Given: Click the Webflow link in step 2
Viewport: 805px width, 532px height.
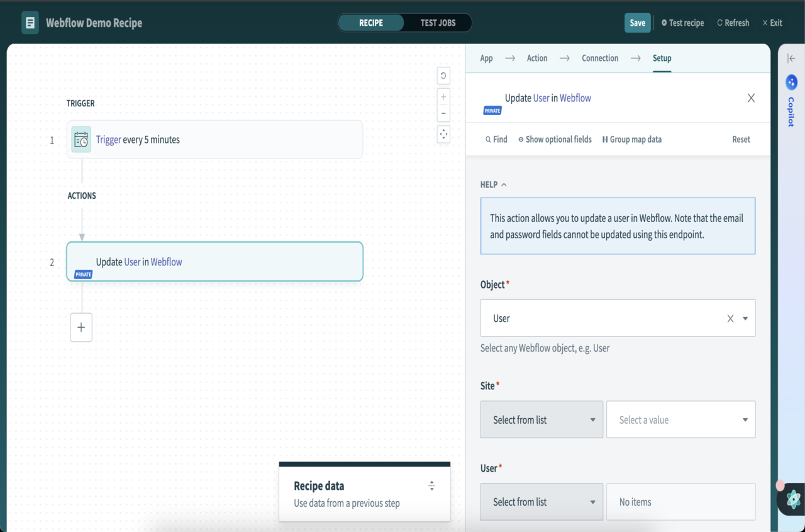Looking at the screenshot, I should click(166, 262).
